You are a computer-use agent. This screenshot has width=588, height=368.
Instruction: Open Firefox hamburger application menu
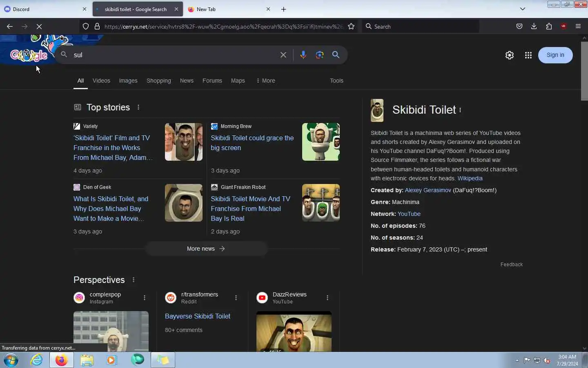pyautogui.click(x=578, y=26)
